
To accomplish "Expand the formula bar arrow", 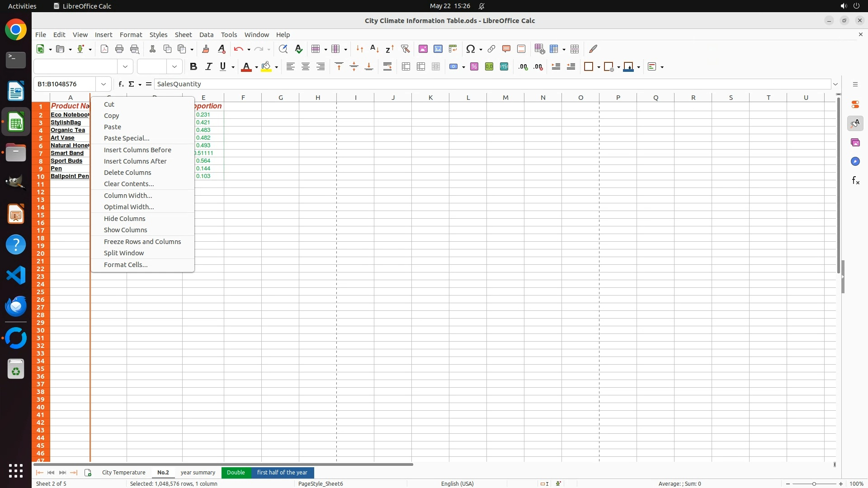I will [x=835, y=84].
